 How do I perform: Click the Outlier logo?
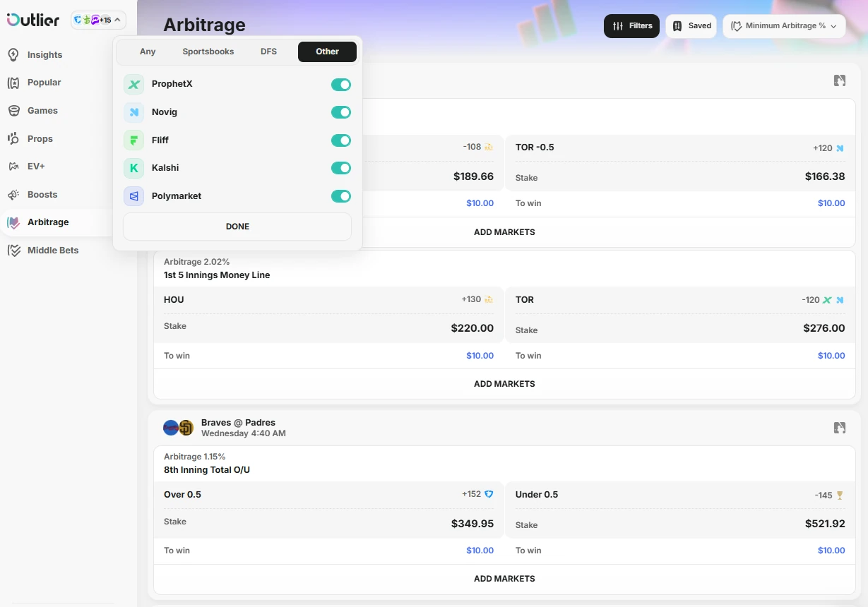(33, 20)
